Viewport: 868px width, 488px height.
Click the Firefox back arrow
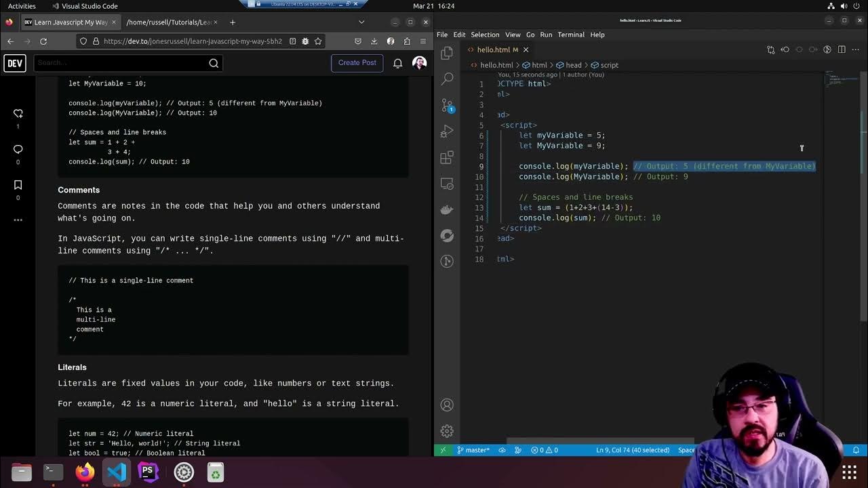10,41
